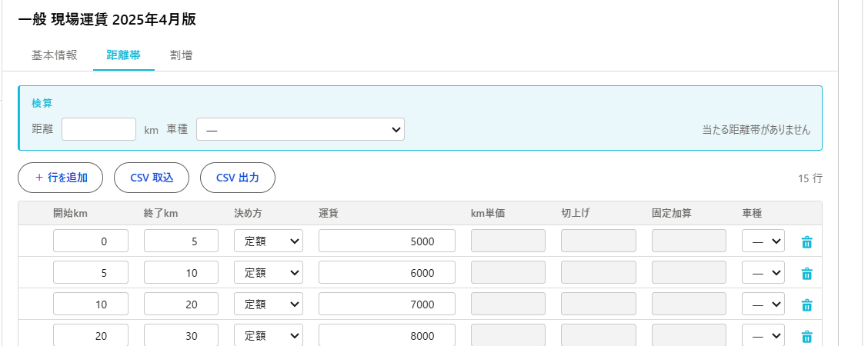Image resolution: width=868 pixels, height=346 pixels.
Task: Click the 開始km field of the fare 5000 row
Action: click(x=91, y=241)
